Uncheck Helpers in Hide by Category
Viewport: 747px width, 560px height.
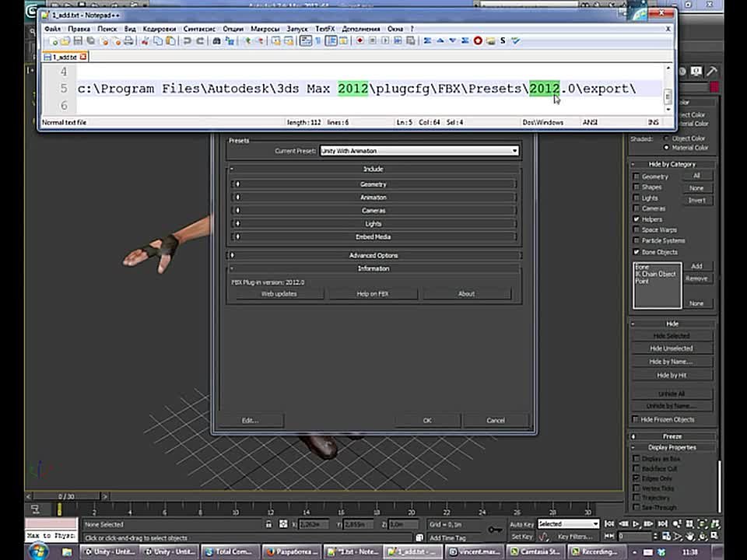tap(637, 219)
